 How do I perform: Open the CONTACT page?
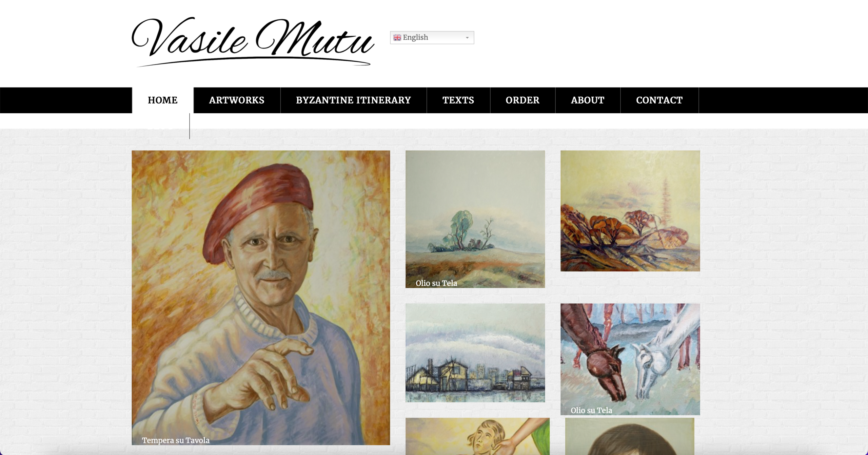pos(659,100)
